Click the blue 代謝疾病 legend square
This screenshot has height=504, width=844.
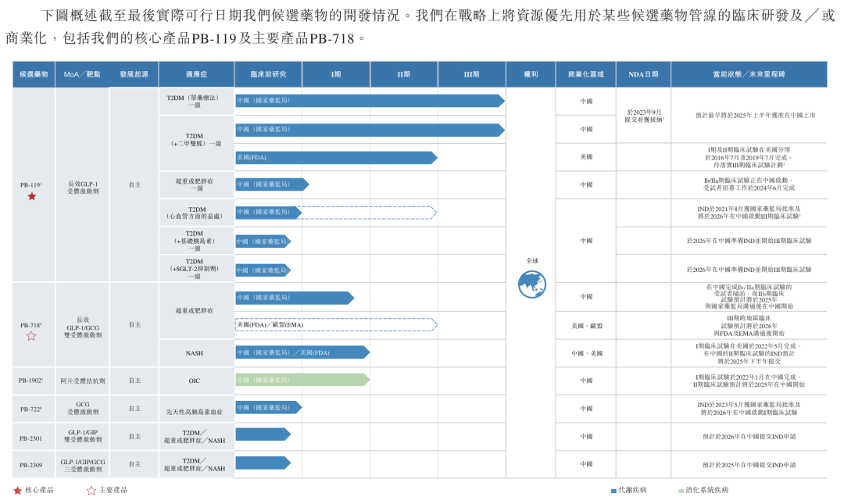613,491
